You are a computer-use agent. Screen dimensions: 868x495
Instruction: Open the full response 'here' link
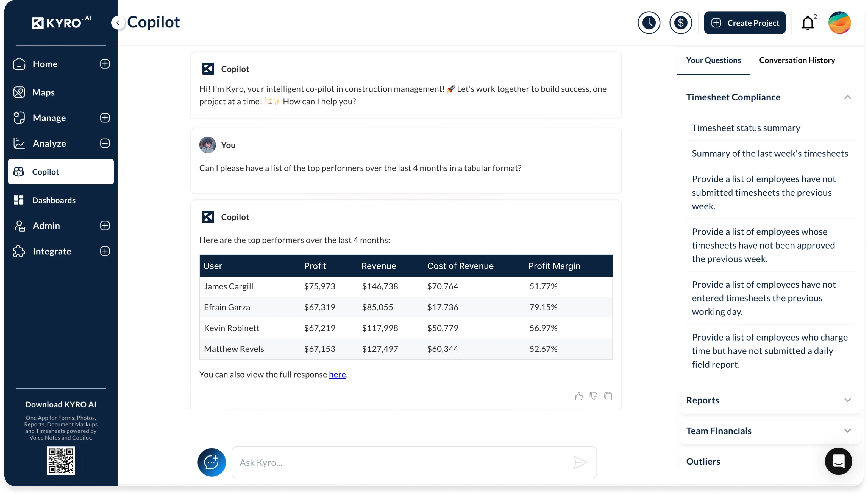point(337,374)
